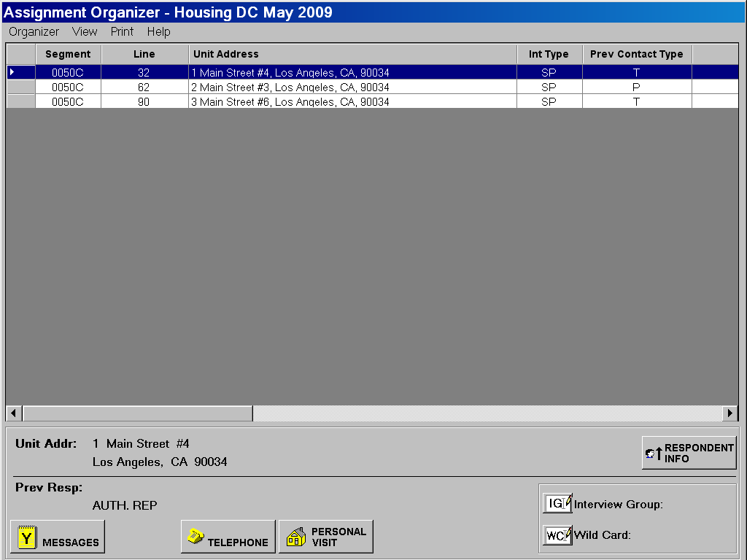
Task: Click Int Type SP in line 62 row
Action: coord(549,87)
